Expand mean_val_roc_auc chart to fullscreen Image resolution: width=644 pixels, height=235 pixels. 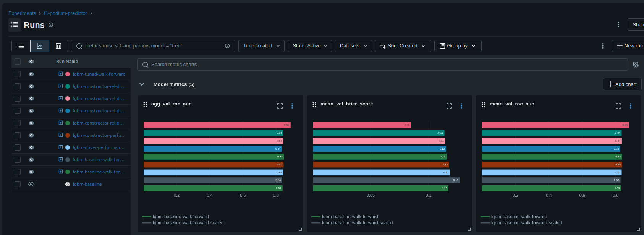click(x=618, y=106)
